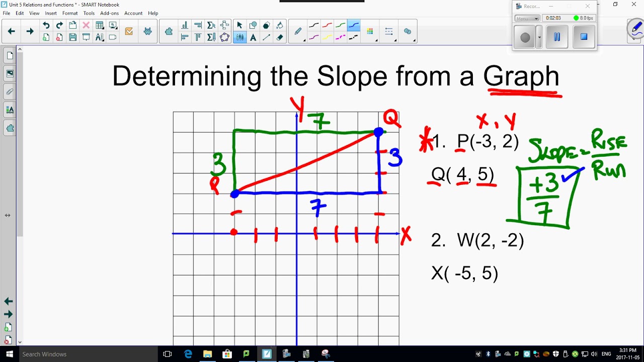Go to the previous page arrow
The image size is (644, 362).
11,31
